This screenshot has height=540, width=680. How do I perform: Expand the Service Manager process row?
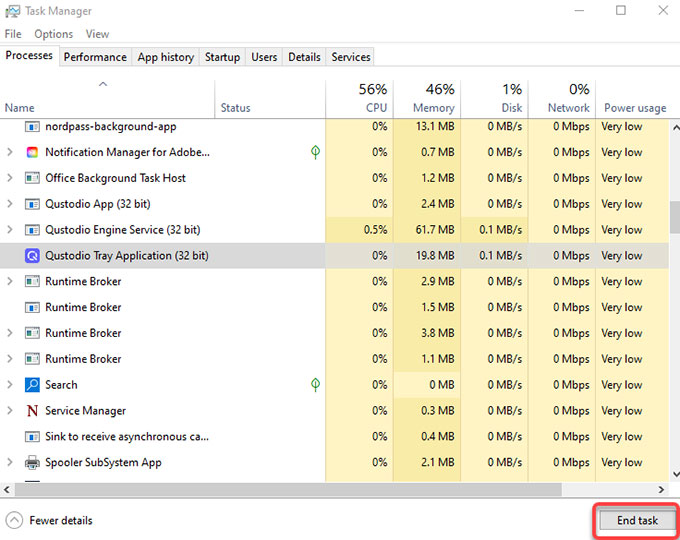[x=10, y=411]
